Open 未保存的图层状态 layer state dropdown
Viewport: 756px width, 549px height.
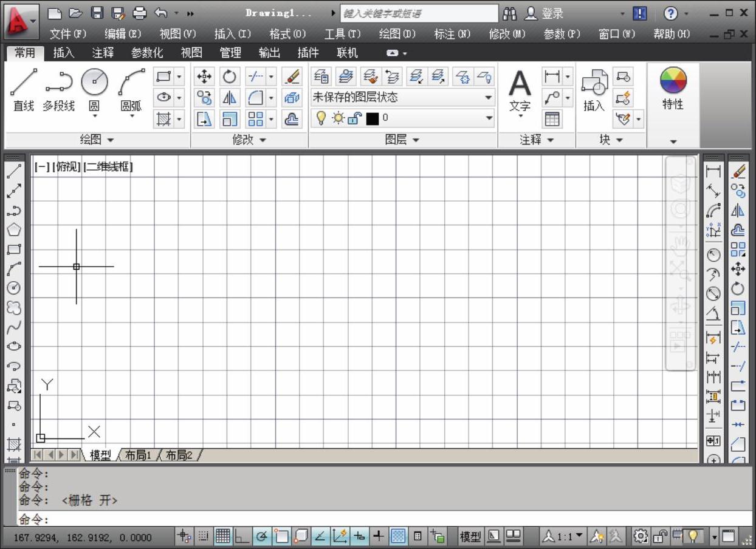pyautogui.click(x=402, y=97)
